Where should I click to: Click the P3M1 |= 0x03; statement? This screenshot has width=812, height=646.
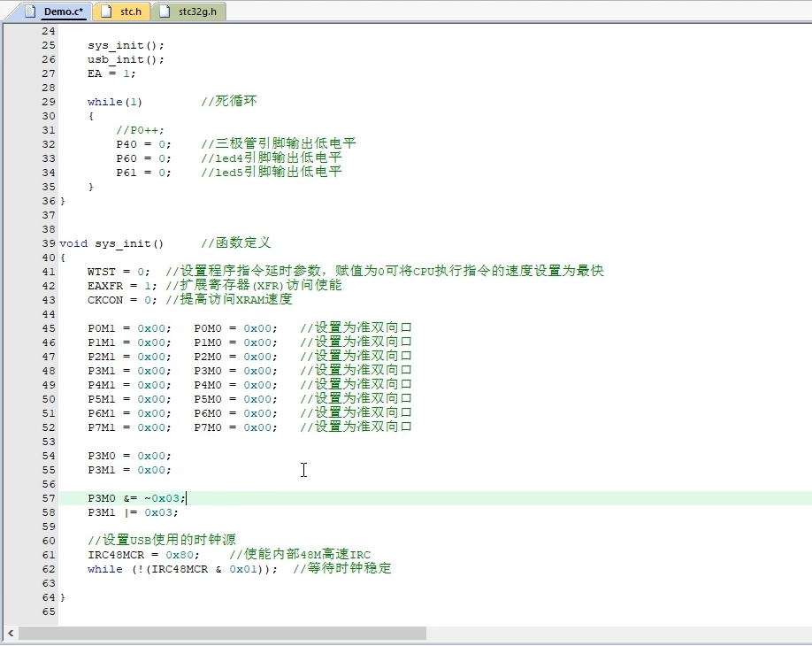[x=133, y=512]
